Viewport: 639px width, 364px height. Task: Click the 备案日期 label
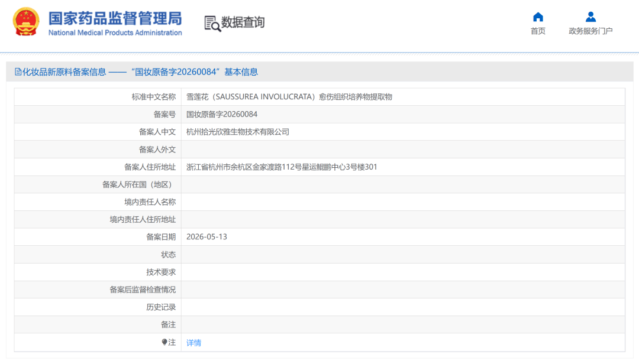point(161,237)
